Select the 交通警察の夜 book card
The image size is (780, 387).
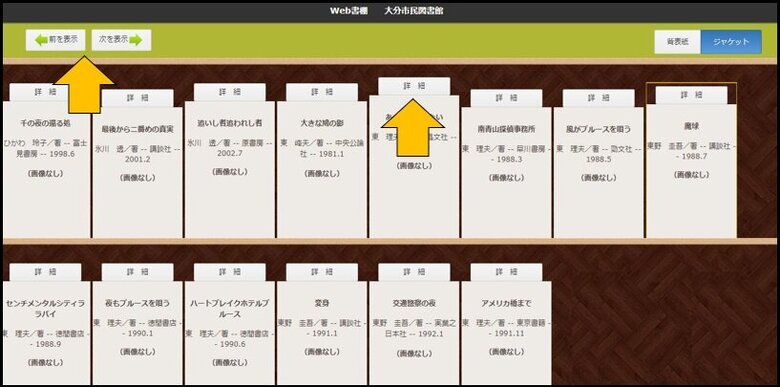click(x=414, y=333)
